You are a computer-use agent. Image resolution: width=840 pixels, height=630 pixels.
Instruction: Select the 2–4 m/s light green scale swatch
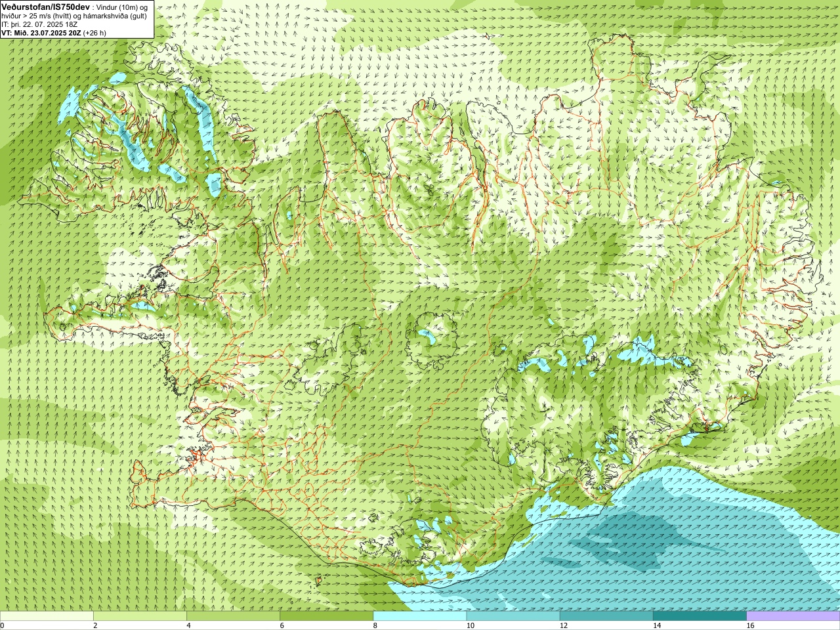coord(140,616)
